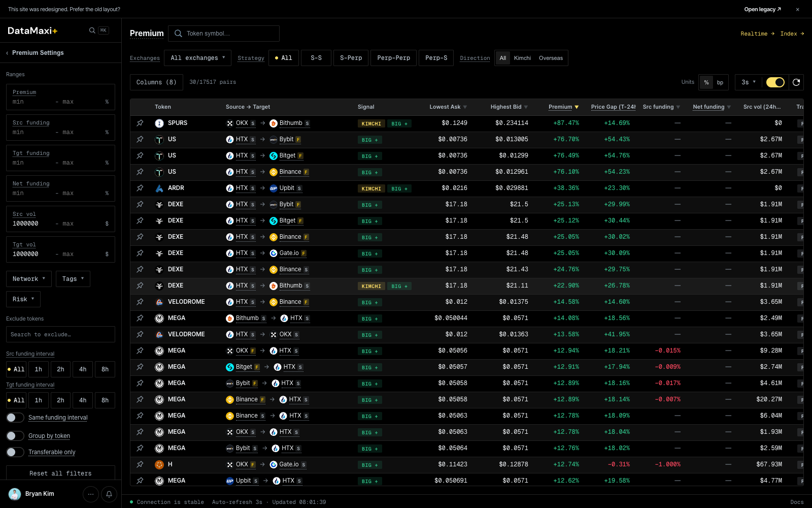
Task: Go back from Premium Settings
Action: click(x=7, y=53)
